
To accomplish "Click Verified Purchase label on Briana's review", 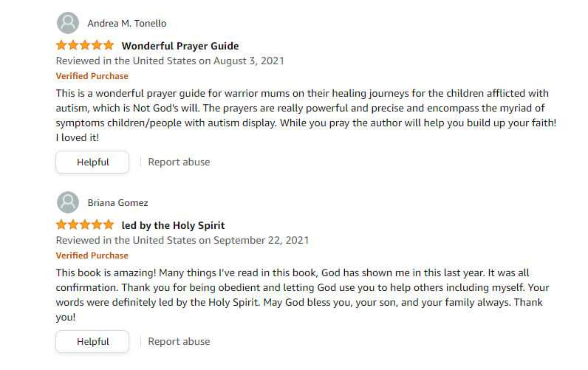I will point(92,256).
